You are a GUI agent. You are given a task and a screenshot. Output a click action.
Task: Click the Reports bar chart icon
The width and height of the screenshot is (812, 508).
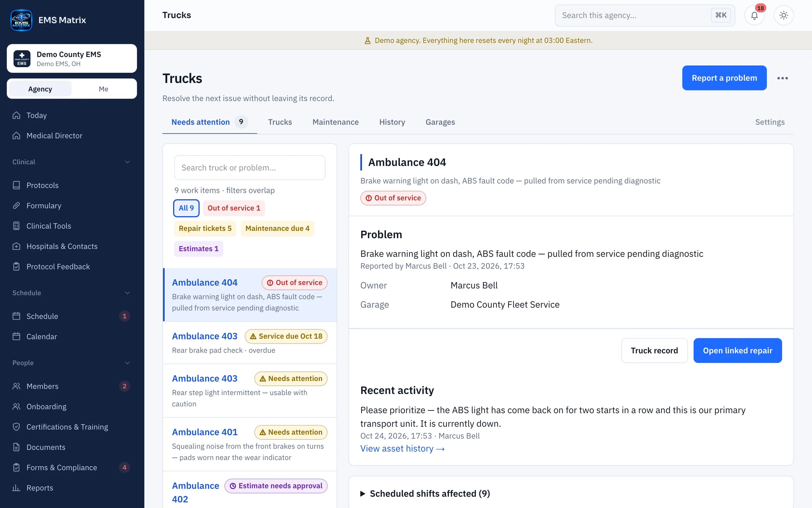pos(16,488)
